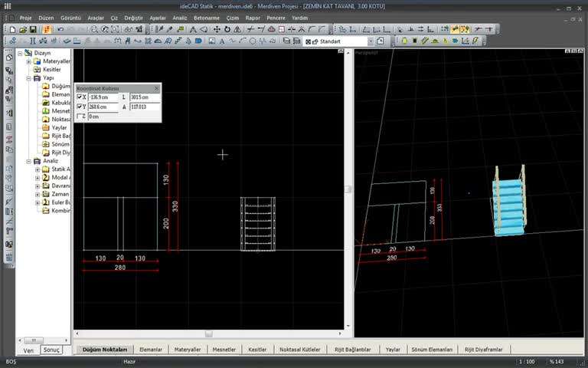The height and width of the screenshot is (368, 588).
Task: Collapse the Analiz tree node
Action: (x=28, y=161)
